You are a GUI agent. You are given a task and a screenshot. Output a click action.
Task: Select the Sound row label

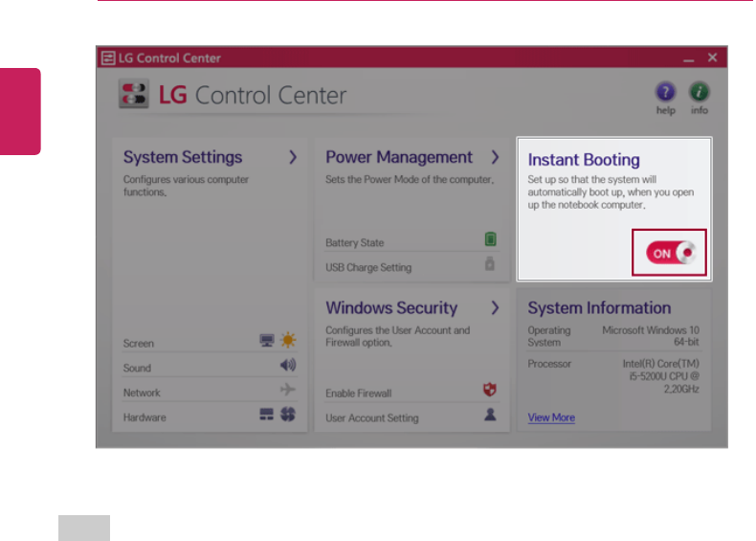coord(137,369)
